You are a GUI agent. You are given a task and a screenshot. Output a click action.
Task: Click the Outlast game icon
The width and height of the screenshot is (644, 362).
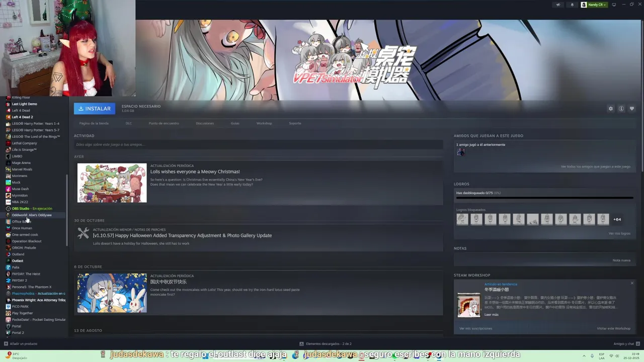pyautogui.click(x=8, y=261)
